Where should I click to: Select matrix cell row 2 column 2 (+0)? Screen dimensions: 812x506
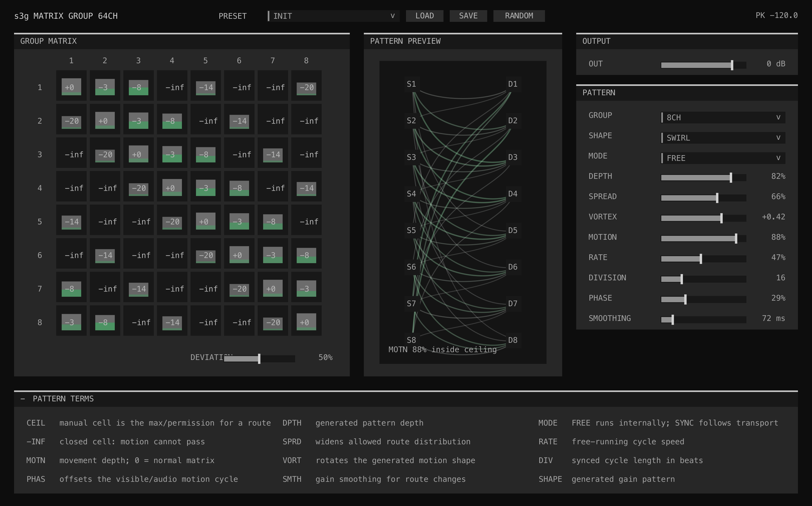click(x=105, y=119)
